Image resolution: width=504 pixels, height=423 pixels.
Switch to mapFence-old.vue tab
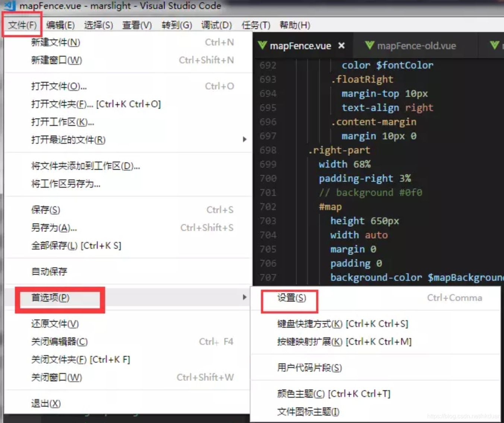pyautogui.click(x=416, y=45)
